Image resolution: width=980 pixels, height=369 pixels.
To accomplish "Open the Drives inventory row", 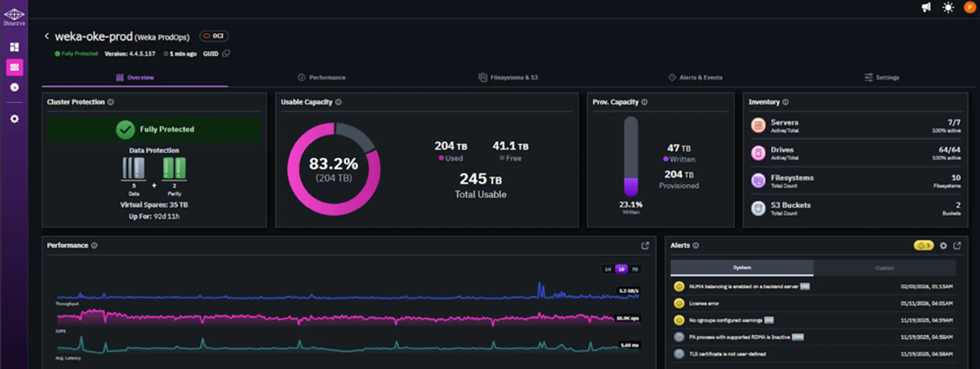I will (x=855, y=153).
